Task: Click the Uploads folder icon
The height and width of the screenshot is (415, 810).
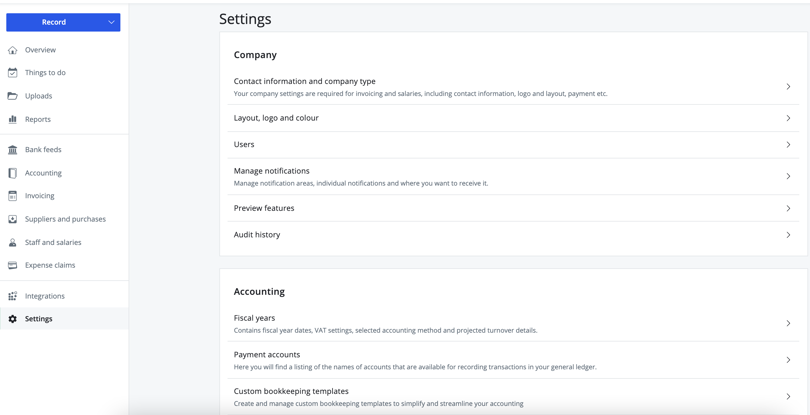Action: point(13,96)
